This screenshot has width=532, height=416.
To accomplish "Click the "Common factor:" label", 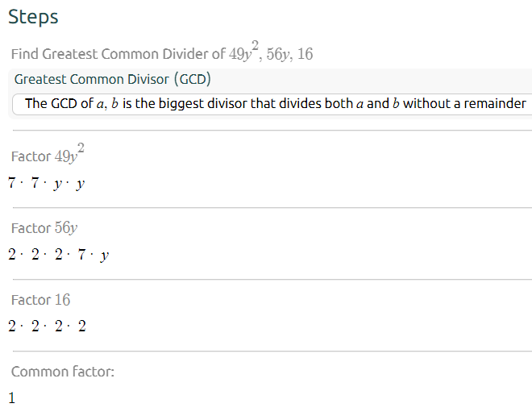I will 63,372.
